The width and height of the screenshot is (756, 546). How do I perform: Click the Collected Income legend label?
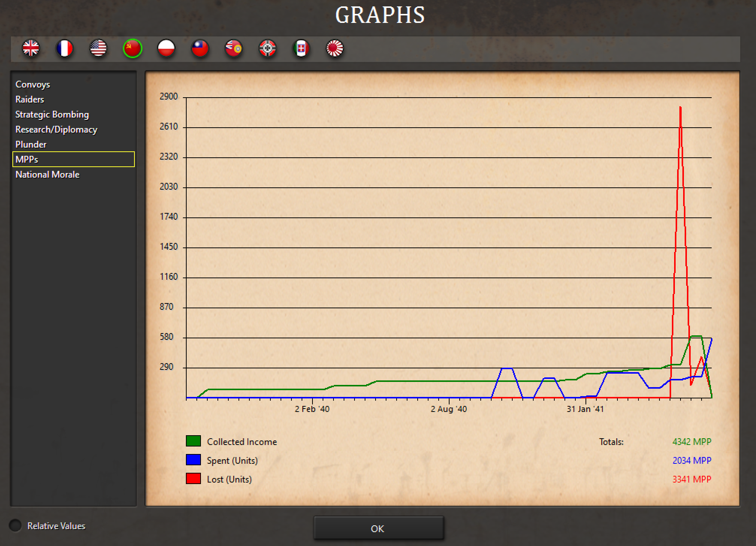click(x=242, y=442)
